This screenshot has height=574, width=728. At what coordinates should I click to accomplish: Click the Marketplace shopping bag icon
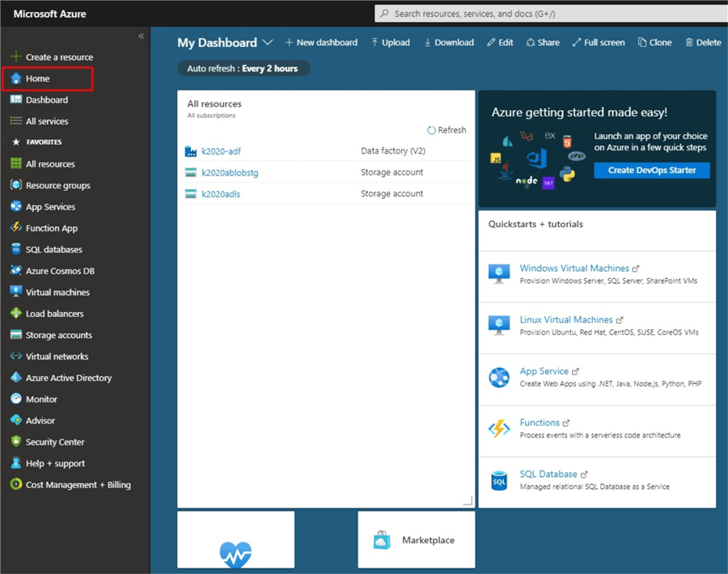[x=382, y=540]
